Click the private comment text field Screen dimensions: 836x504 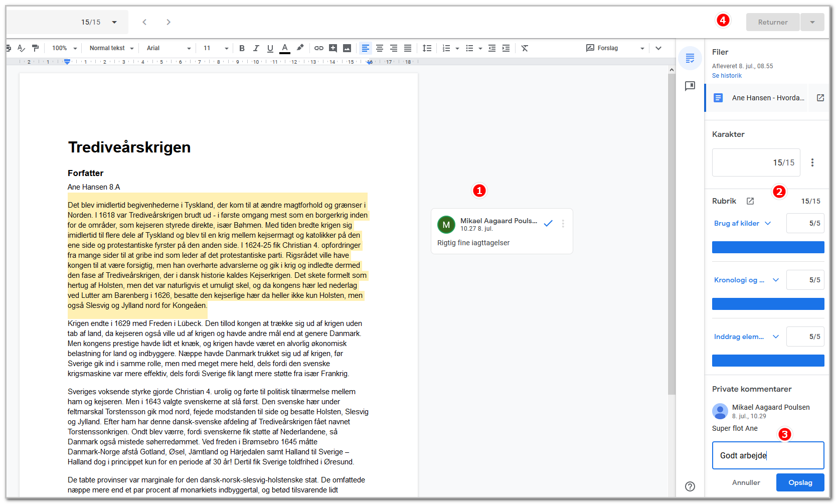[x=768, y=455]
